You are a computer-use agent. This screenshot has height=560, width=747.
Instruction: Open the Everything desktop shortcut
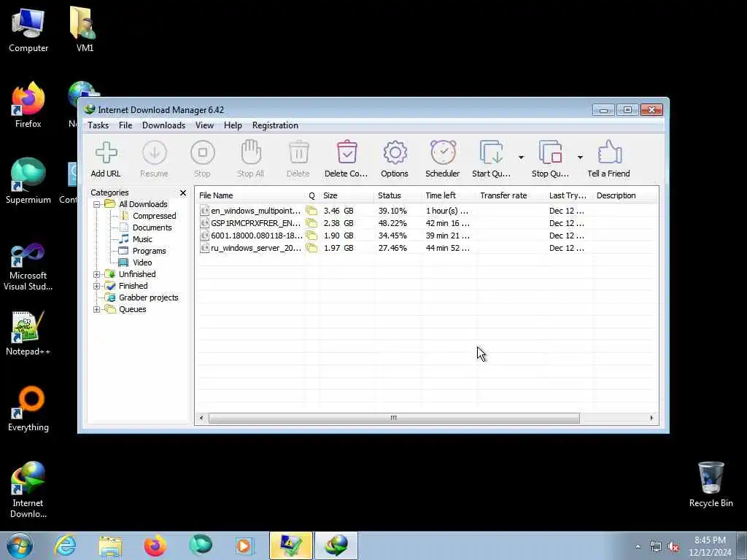(x=28, y=409)
